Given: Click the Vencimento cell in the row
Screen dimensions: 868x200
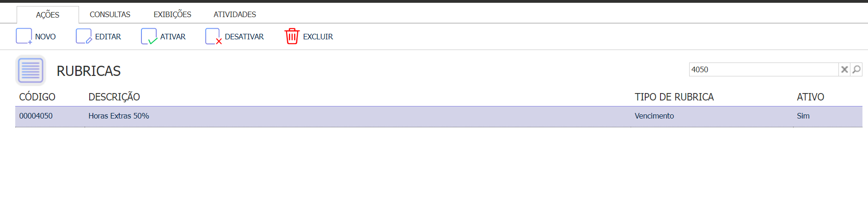Looking at the screenshot, I should tap(654, 116).
